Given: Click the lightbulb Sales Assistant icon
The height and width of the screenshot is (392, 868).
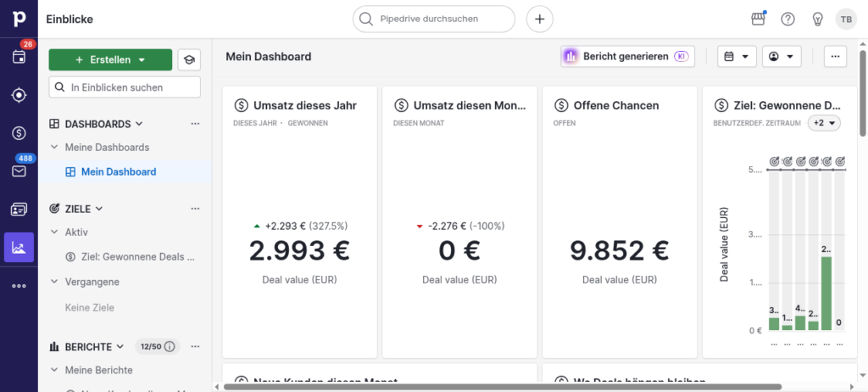Looking at the screenshot, I should pos(817,19).
